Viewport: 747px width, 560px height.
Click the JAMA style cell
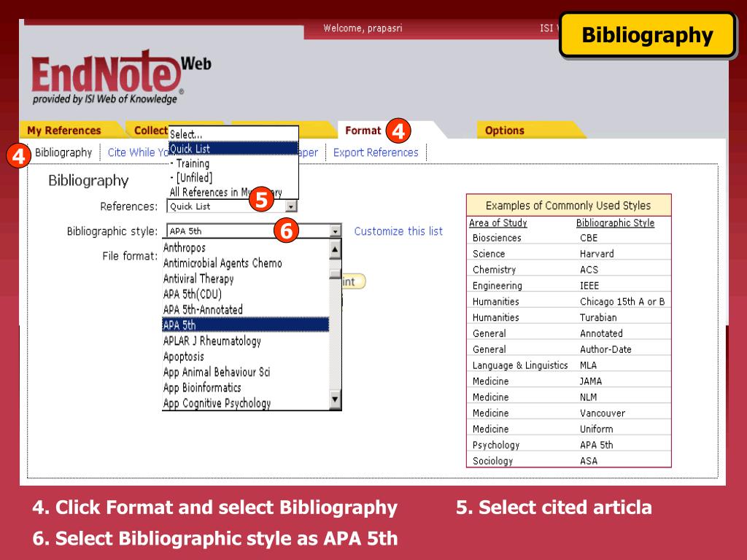(591, 381)
